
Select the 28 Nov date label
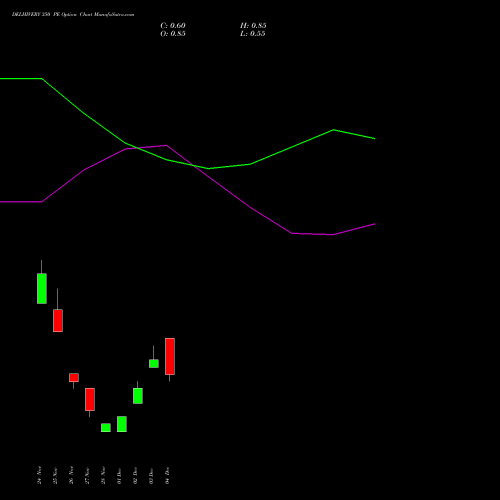click(104, 475)
